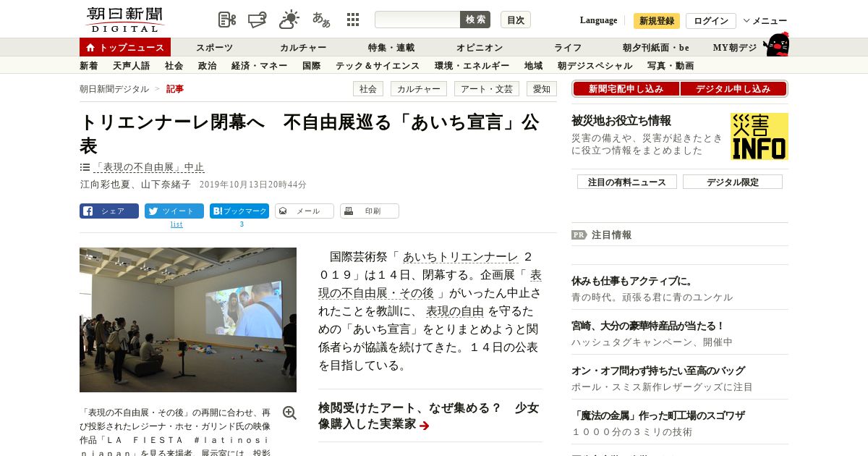Click 表現の自由 keyword link
868x456 pixels.
[x=454, y=311]
